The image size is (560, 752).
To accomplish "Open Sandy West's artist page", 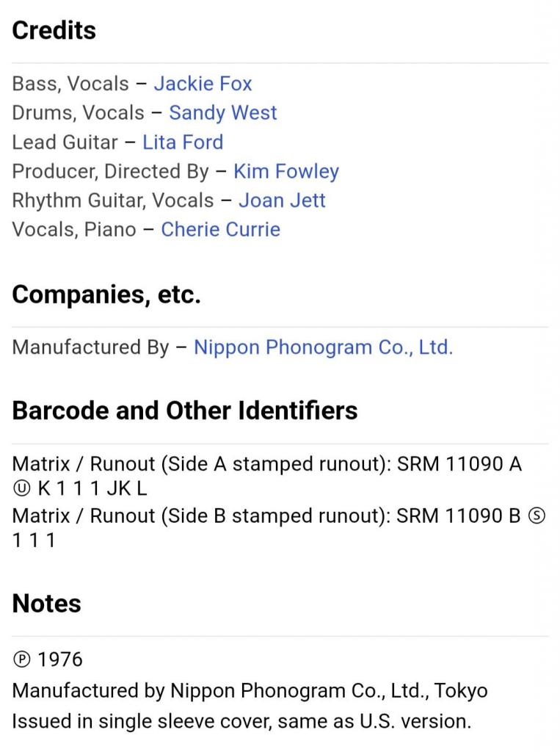I will 222,113.
